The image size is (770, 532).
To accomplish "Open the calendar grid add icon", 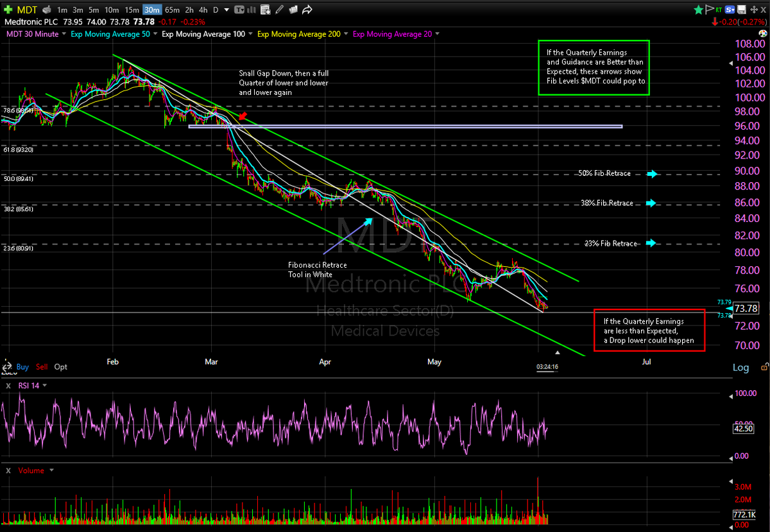I will point(265,10).
